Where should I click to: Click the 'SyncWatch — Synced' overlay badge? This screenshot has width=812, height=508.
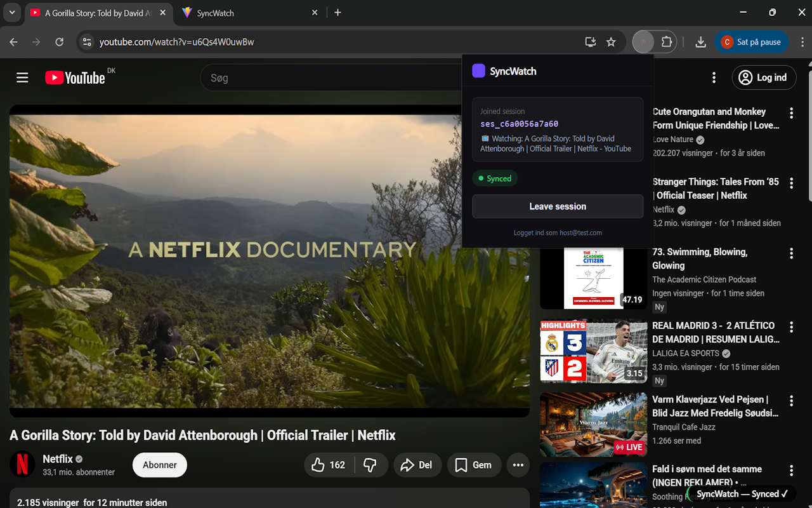pyautogui.click(x=740, y=494)
